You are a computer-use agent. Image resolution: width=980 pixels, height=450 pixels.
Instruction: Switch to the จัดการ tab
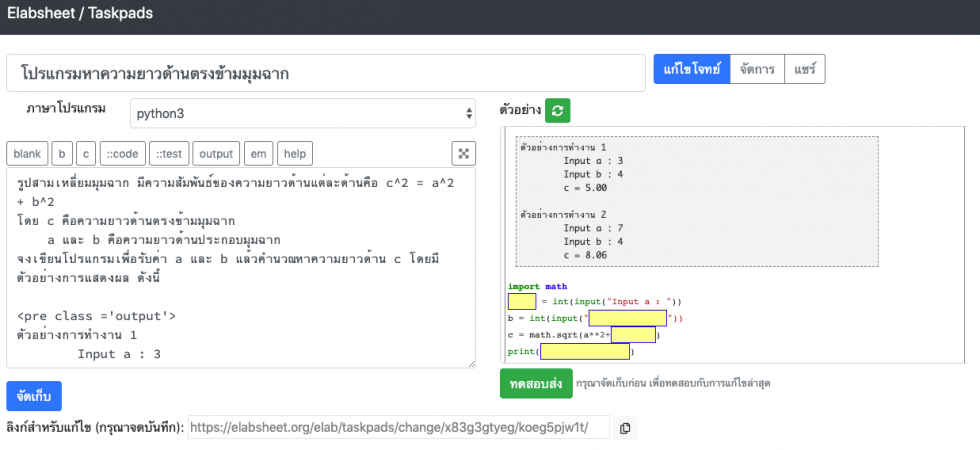[757, 69]
